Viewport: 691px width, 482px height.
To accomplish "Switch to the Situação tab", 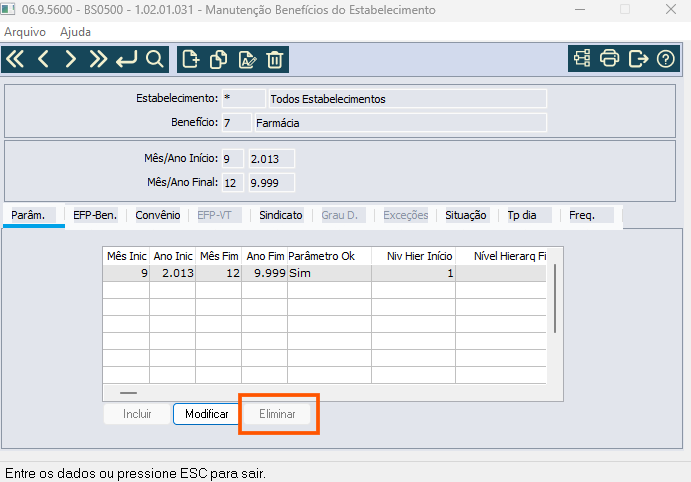I will 467,215.
